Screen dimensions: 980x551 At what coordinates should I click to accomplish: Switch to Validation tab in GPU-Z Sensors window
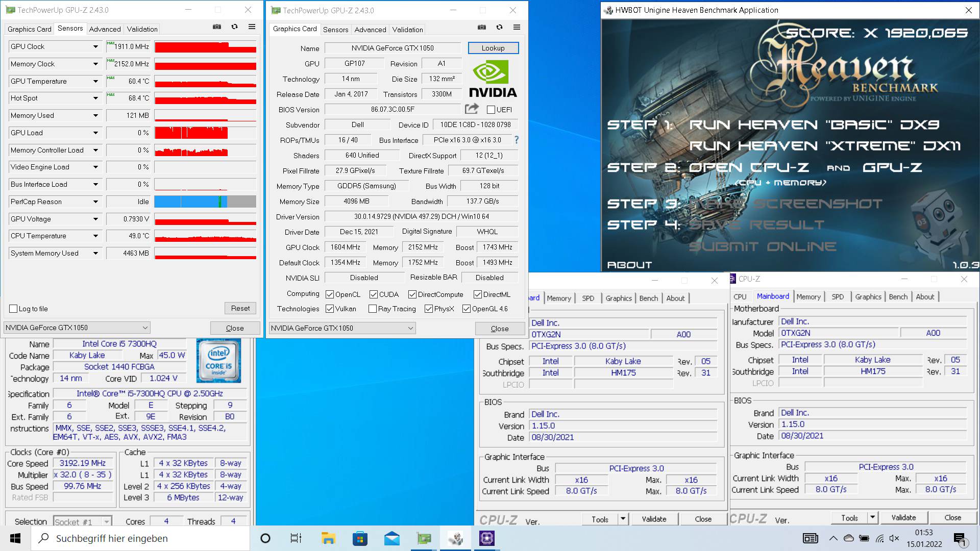point(142,29)
